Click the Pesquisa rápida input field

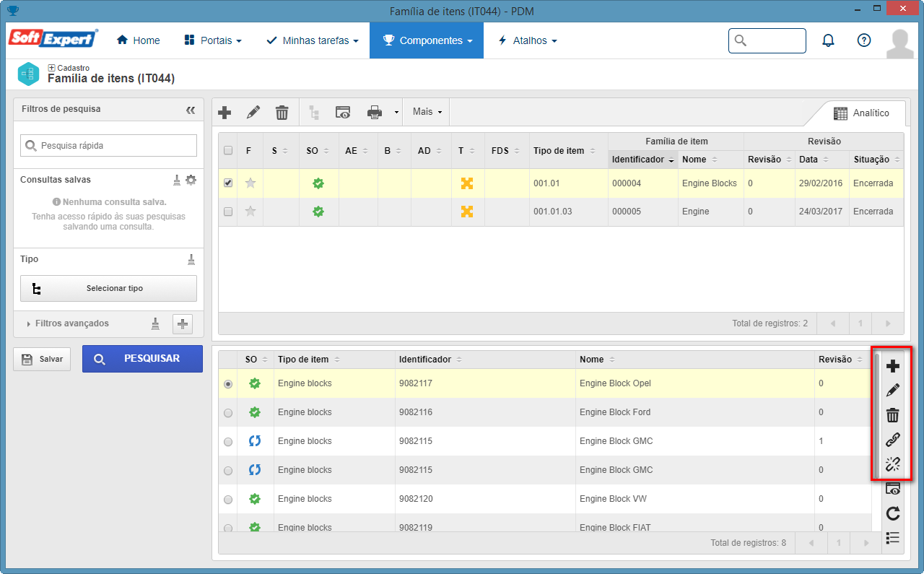[108, 145]
